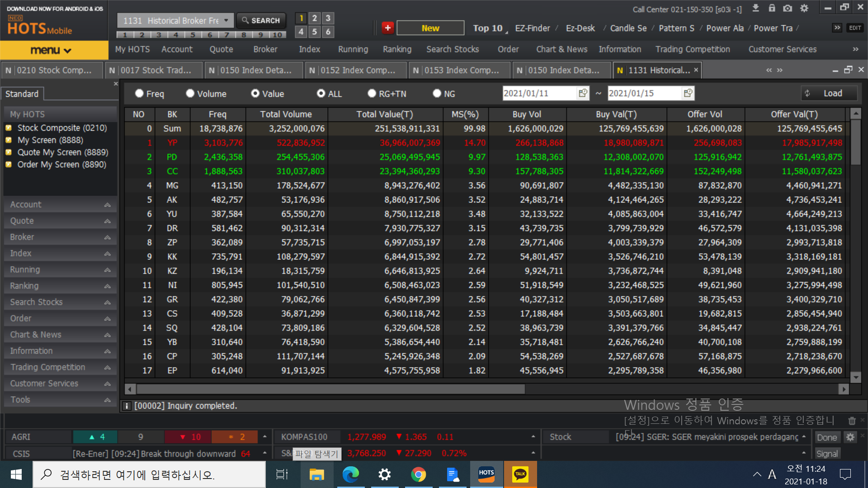The width and height of the screenshot is (868, 488).
Task: Expand the Quote sidebar section
Action: coord(60,221)
